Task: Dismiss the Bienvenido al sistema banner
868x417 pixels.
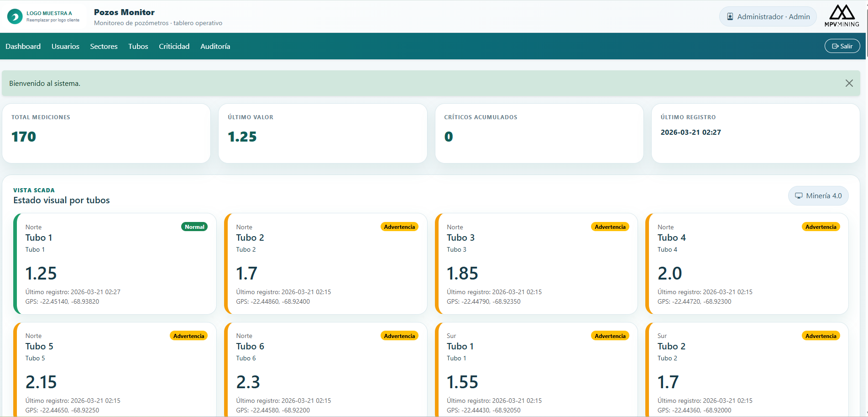Action: (x=849, y=83)
